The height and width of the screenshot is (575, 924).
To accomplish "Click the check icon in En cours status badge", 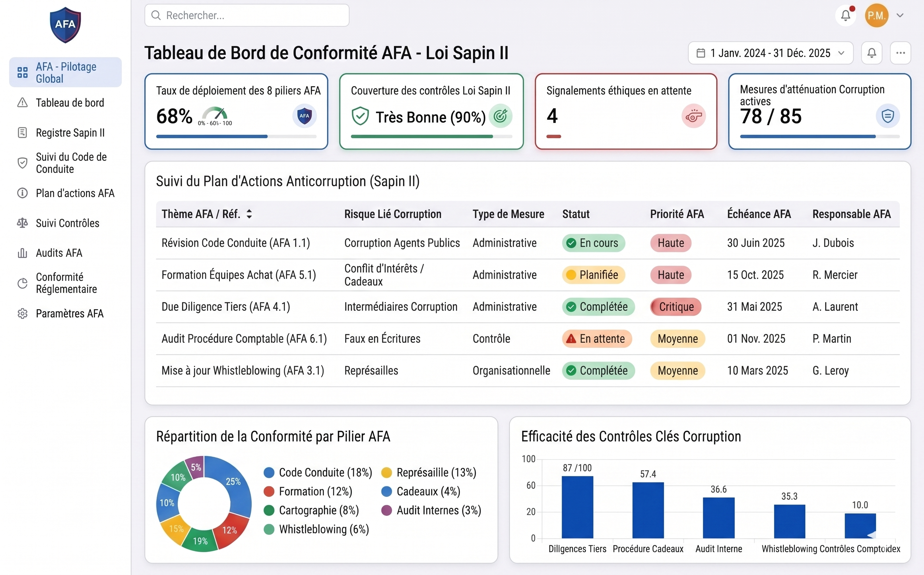I will click(571, 243).
